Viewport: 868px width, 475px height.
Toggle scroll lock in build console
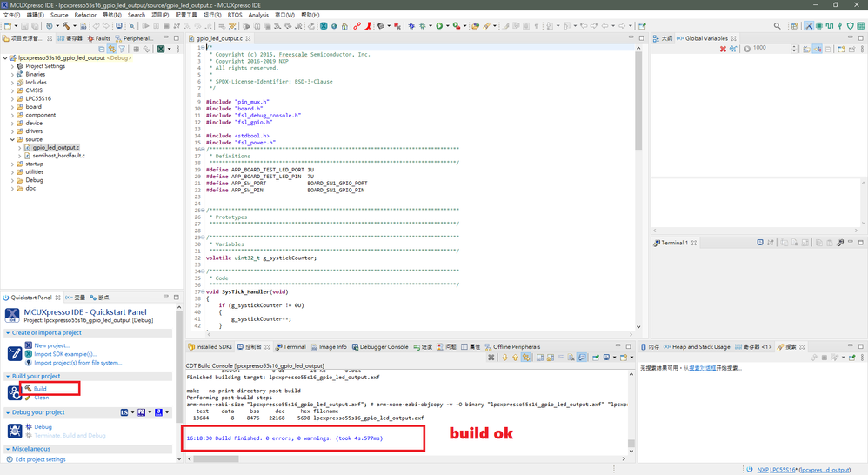point(551,358)
